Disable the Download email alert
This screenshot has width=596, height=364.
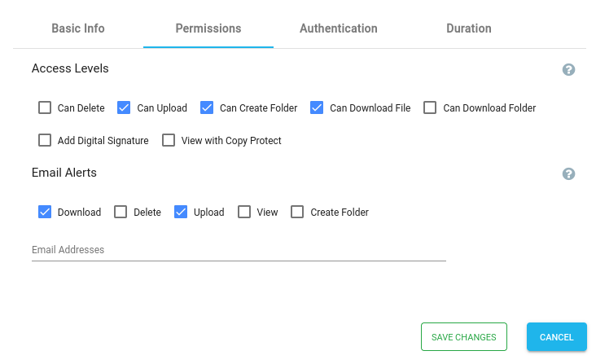pos(45,212)
